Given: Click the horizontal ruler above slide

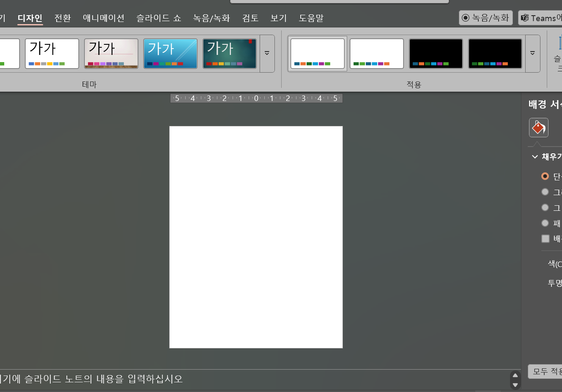Looking at the screenshot, I should (256, 98).
